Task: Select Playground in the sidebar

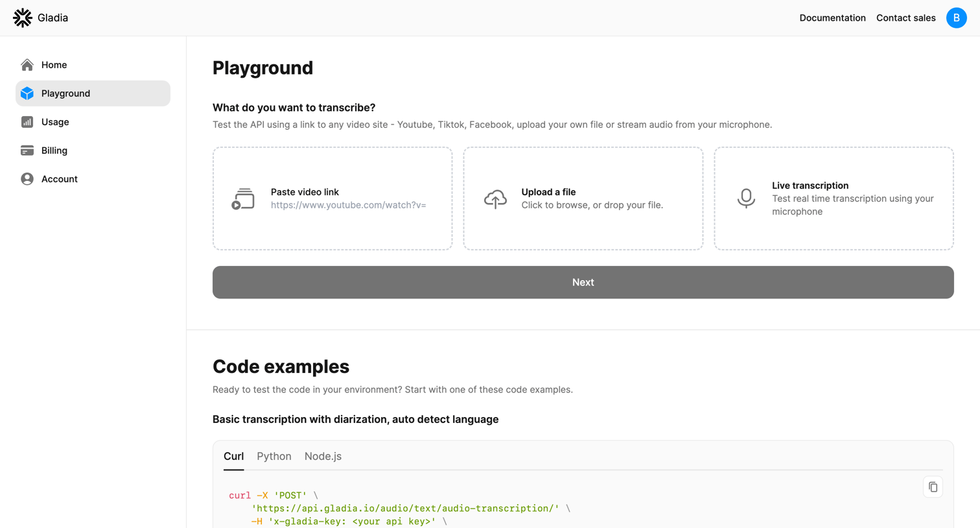Action: pos(93,93)
